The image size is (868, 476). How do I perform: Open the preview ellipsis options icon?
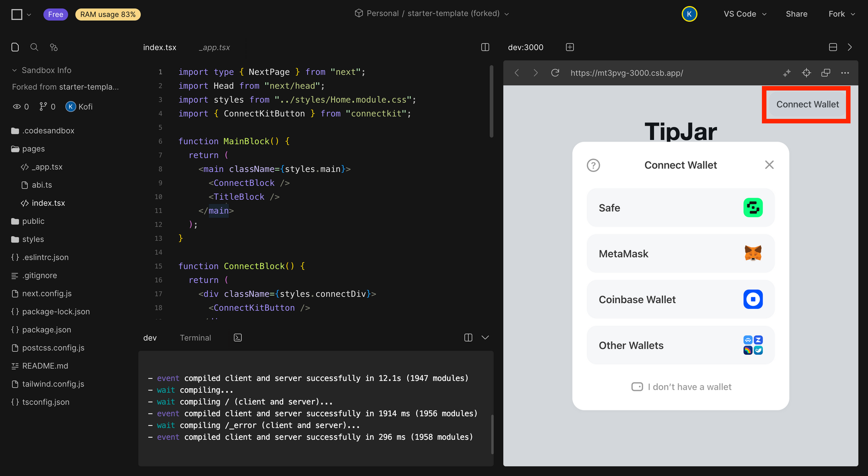pyautogui.click(x=845, y=73)
